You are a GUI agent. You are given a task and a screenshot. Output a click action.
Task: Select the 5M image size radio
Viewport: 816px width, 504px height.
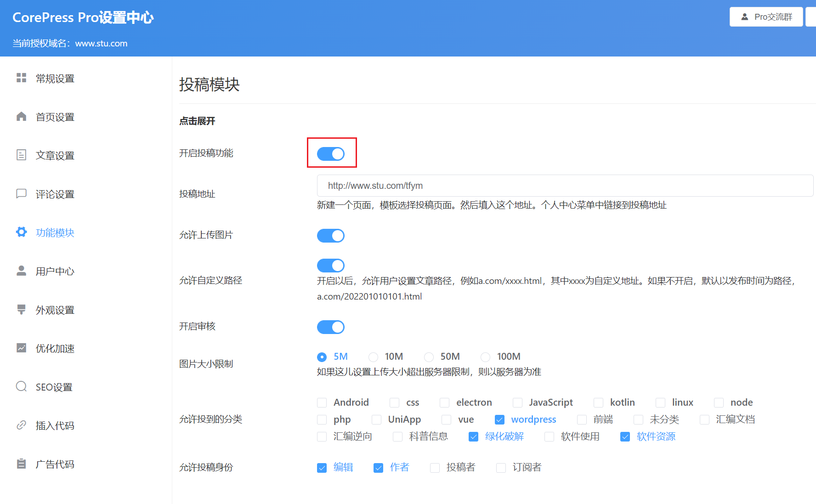point(322,357)
